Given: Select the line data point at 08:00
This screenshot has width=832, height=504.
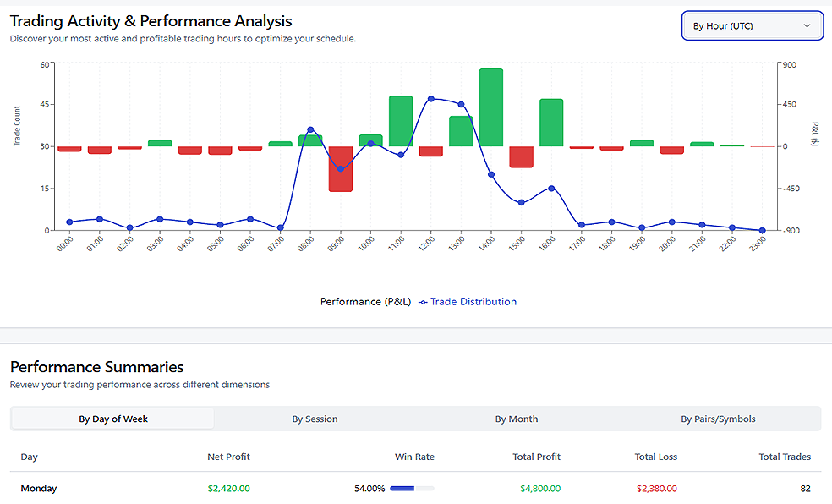Looking at the screenshot, I should [x=310, y=130].
